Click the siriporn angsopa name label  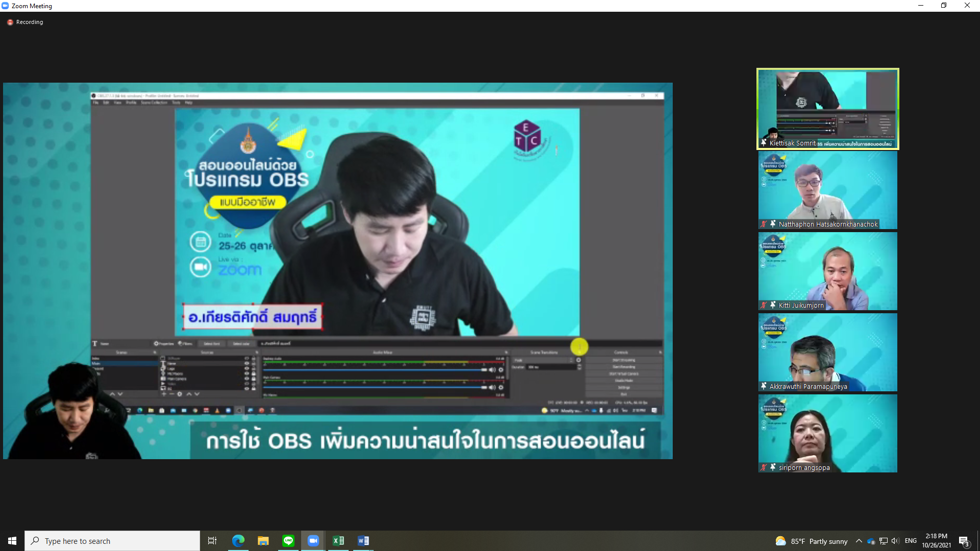[804, 467]
